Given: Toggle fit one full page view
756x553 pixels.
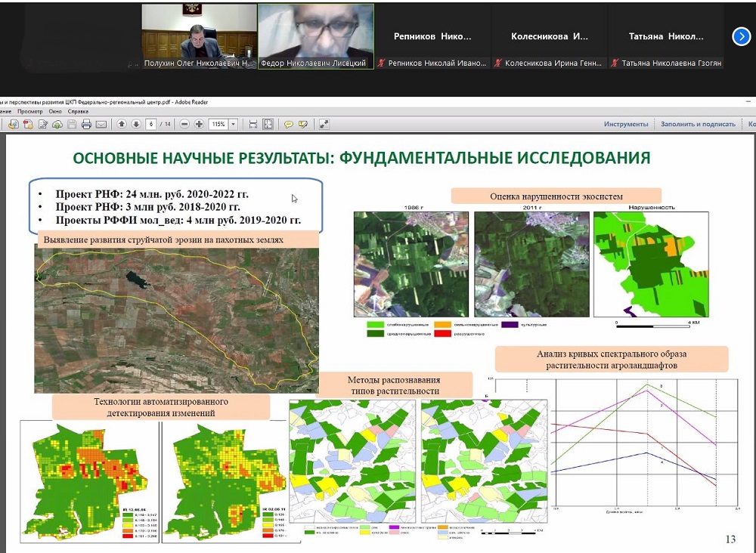Looking at the screenshot, I should (x=268, y=124).
